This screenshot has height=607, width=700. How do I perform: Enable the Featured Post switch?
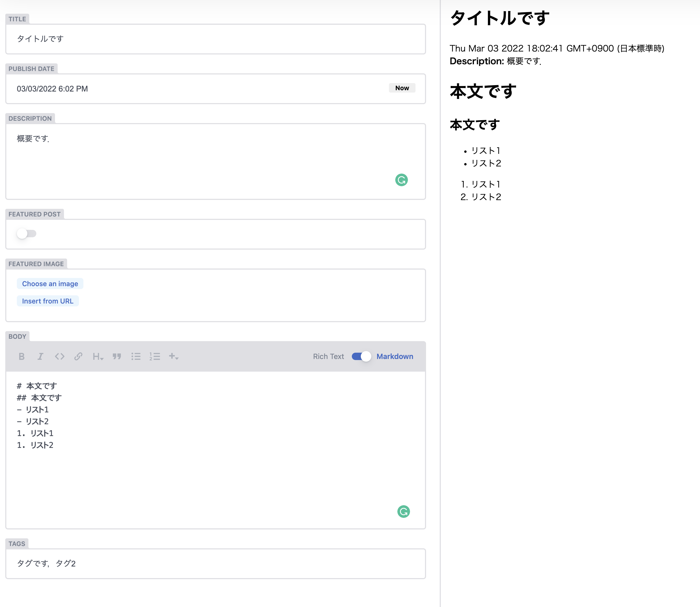26,234
